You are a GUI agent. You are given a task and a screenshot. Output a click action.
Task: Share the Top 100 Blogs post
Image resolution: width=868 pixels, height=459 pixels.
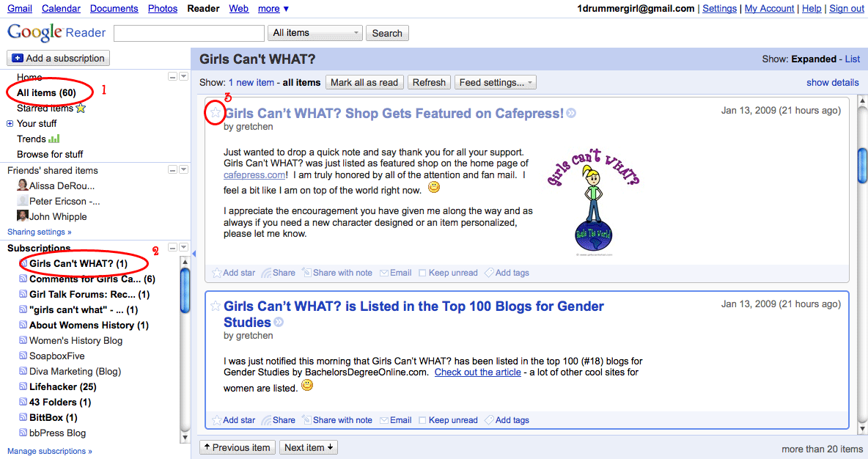(279, 419)
